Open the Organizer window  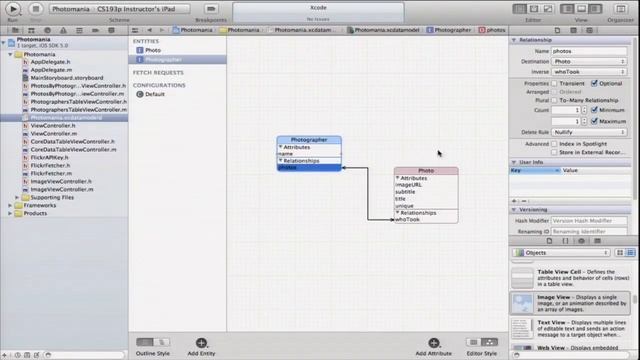pos(621,9)
